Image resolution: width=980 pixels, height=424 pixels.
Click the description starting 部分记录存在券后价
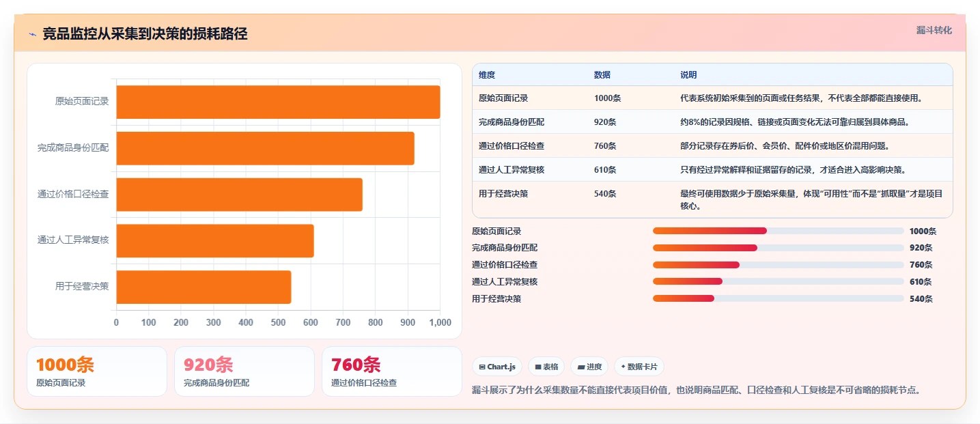tap(785, 146)
